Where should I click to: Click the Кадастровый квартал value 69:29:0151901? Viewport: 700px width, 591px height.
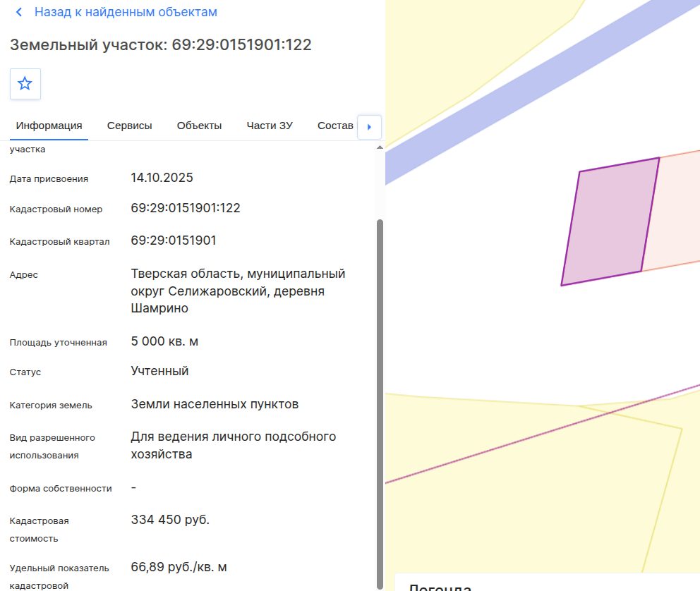pos(173,241)
